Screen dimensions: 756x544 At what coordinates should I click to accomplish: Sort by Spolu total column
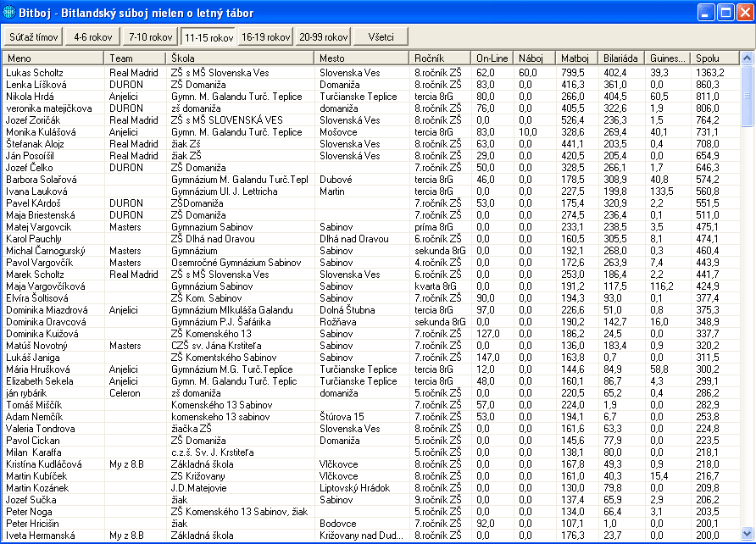click(714, 58)
